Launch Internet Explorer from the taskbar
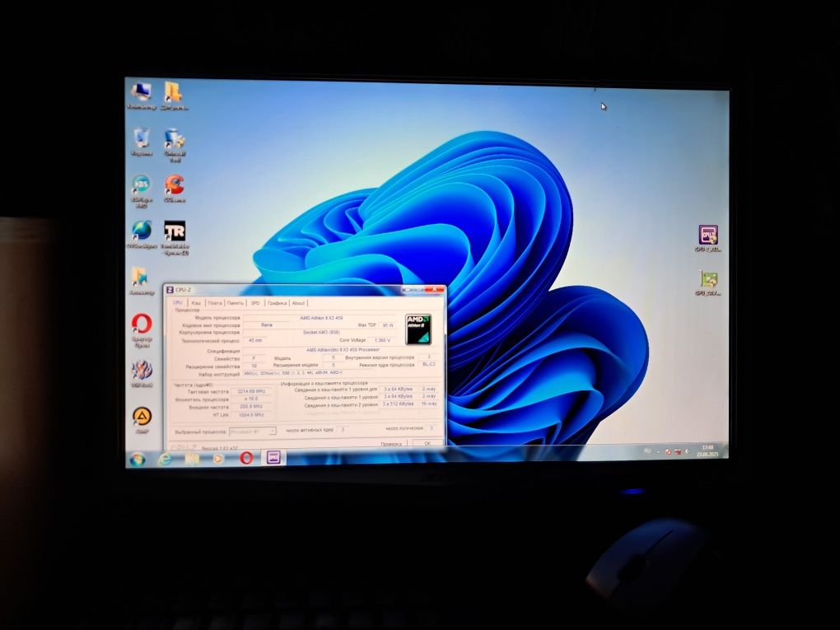 [x=166, y=459]
